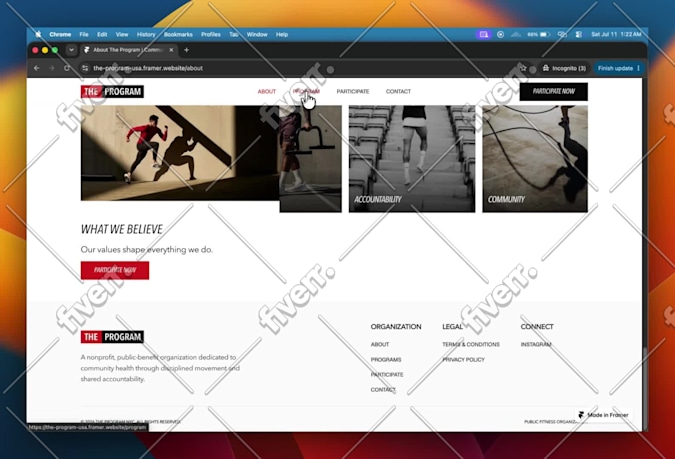Click the battery status icon

(545, 34)
